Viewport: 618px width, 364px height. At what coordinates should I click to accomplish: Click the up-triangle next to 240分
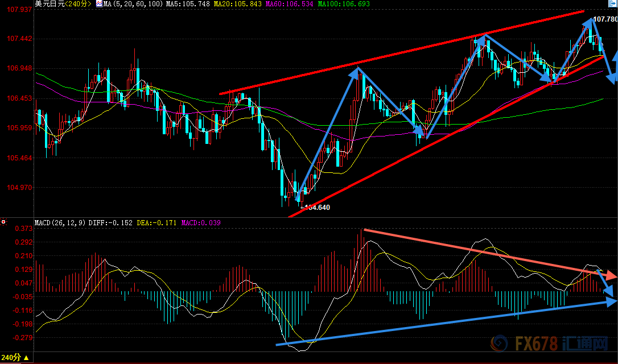(27, 358)
